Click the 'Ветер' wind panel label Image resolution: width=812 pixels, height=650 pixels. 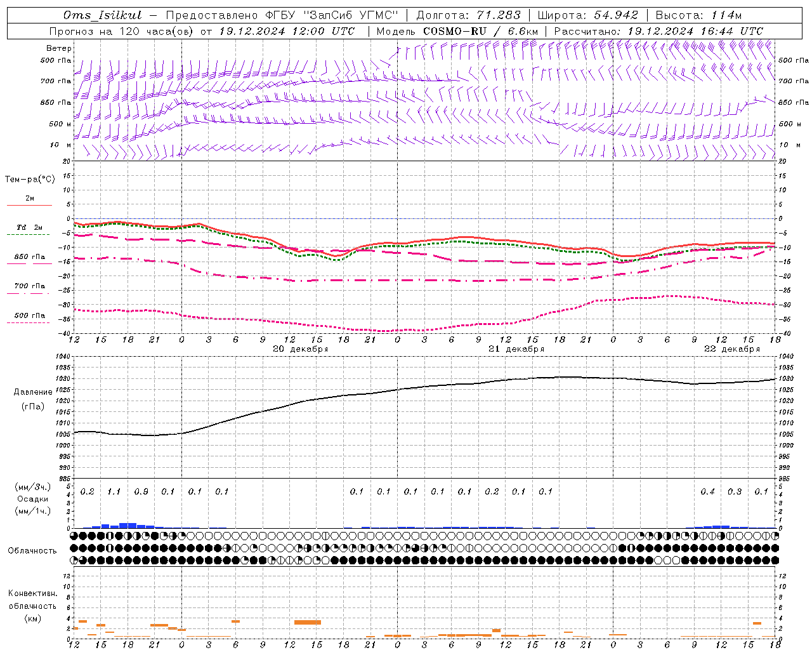coord(59,48)
